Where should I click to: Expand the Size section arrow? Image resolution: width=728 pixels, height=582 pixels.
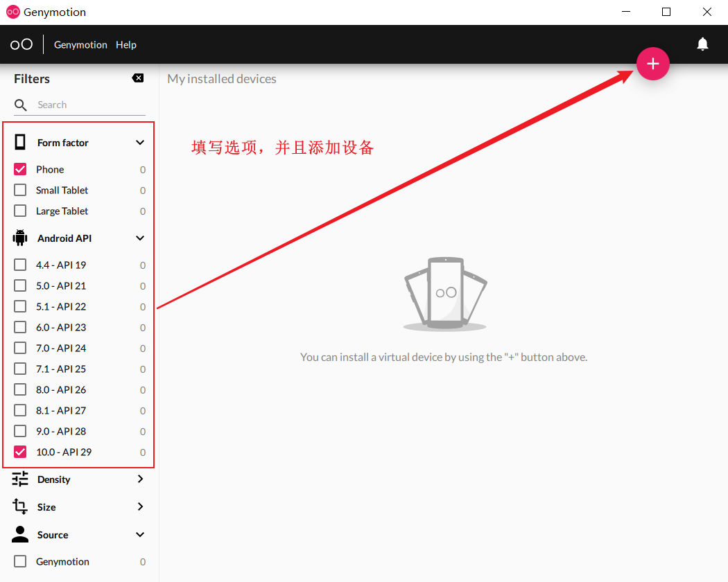[140, 506]
